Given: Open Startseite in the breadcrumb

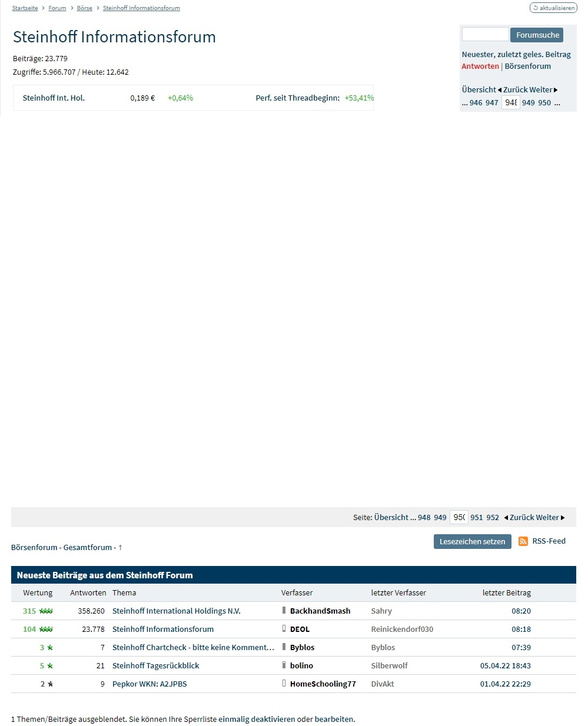Looking at the screenshot, I should pyautogui.click(x=25, y=8).
